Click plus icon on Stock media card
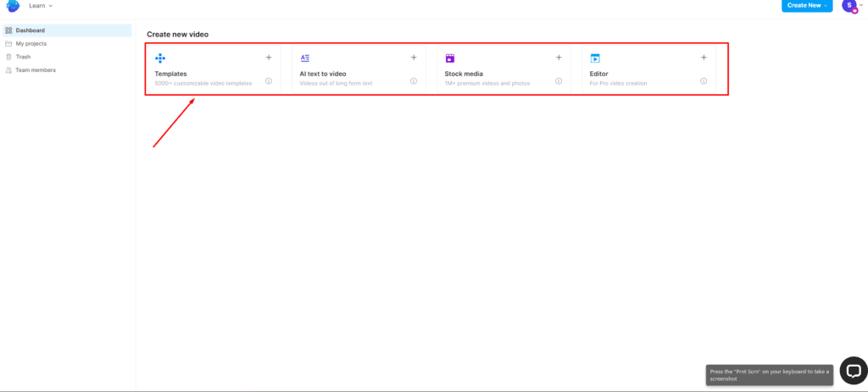Viewport: 868px width, 392px height. pyautogui.click(x=559, y=58)
